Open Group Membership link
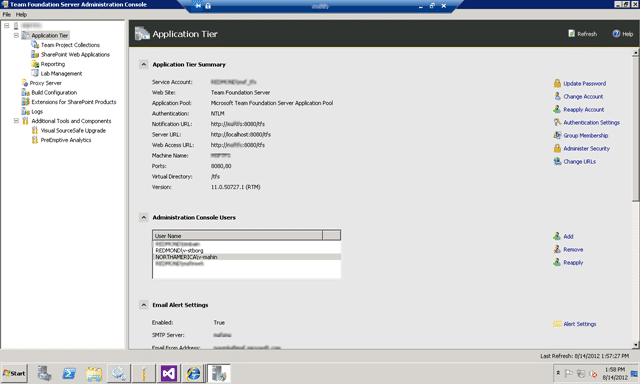Viewport: 640px width, 384px height. (586, 135)
